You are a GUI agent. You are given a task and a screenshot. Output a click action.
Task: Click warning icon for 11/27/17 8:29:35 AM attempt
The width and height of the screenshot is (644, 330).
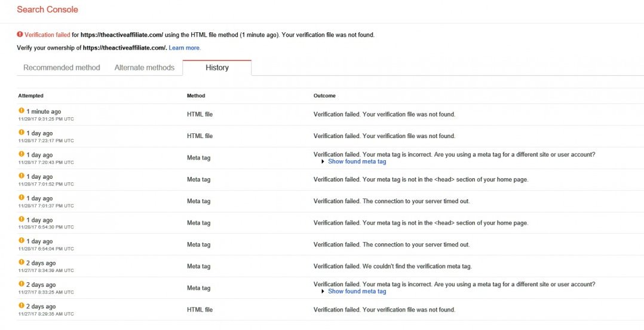pyautogui.click(x=22, y=305)
